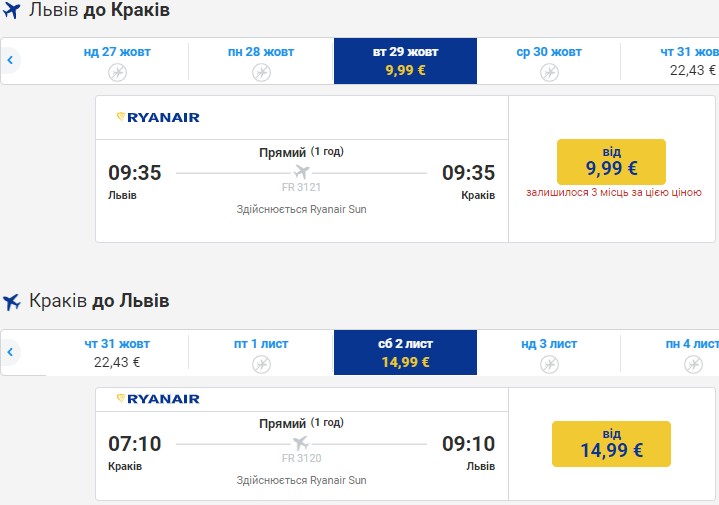Screen dimensions: 719x505
Task: Show earlier return dates with left chevron
Action: pos(10,352)
